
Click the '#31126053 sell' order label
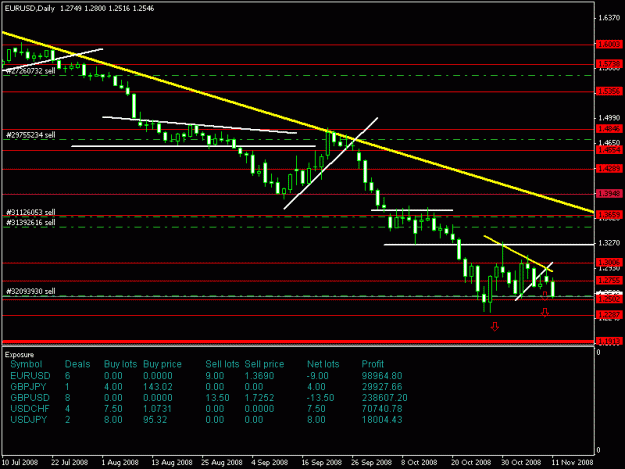tap(31, 212)
